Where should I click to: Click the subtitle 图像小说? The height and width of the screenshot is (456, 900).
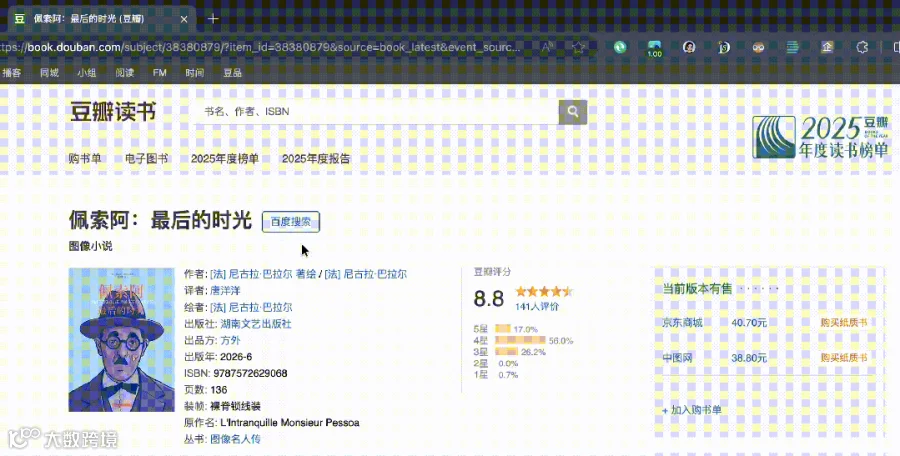[x=91, y=246]
